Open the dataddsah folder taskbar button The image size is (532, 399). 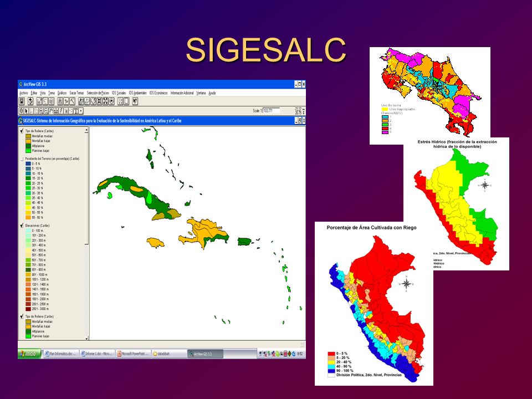pyautogui.click(x=169, y=354)
